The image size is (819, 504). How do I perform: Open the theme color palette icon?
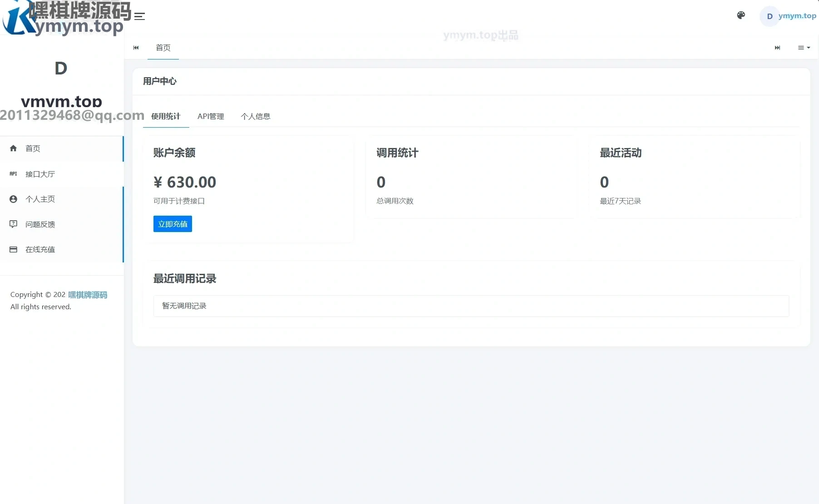[x=741, y=15]
